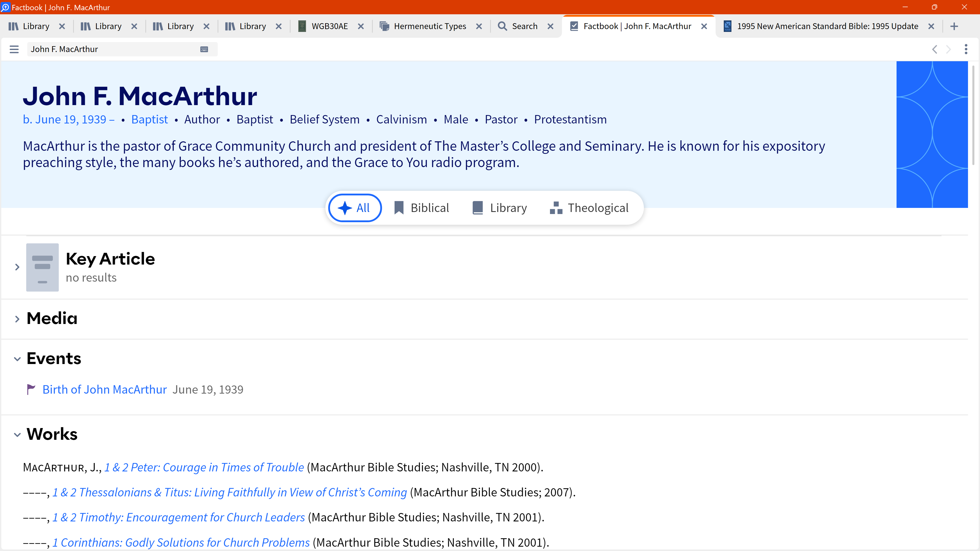Open 1 & 2 Timothy: Encouragement for Church Leaders
Image resolution: width=980 pixels, height=551 pixels.
pyautogui.click(x=179, y=518)
